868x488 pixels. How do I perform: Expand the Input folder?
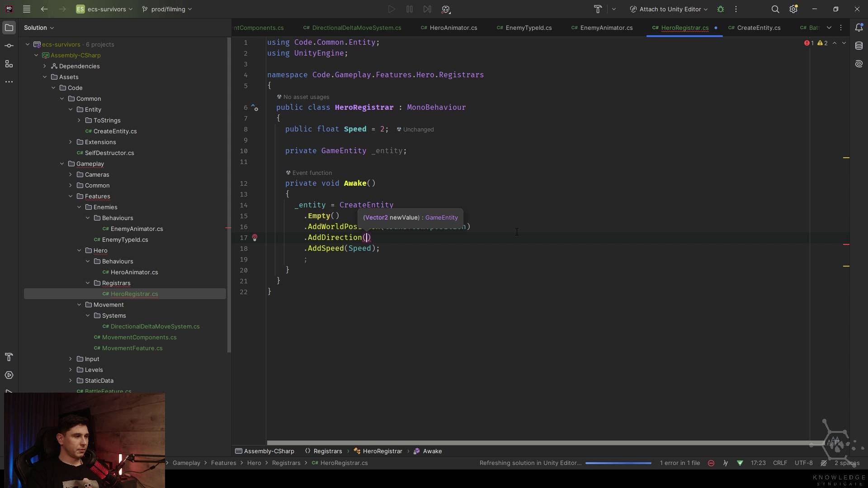(71, 359)
